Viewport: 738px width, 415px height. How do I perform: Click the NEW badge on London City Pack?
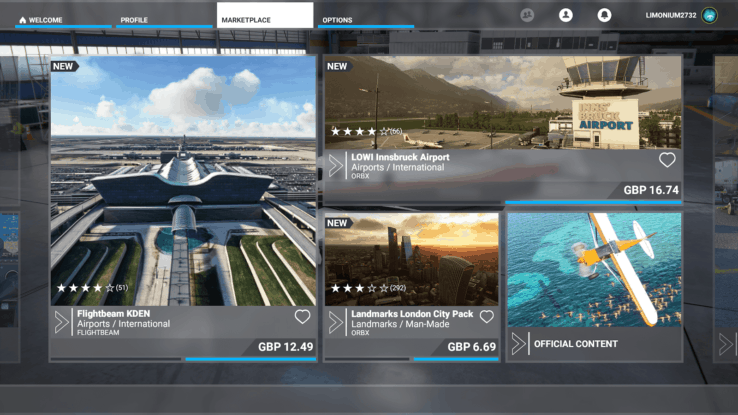click(337, 223)
